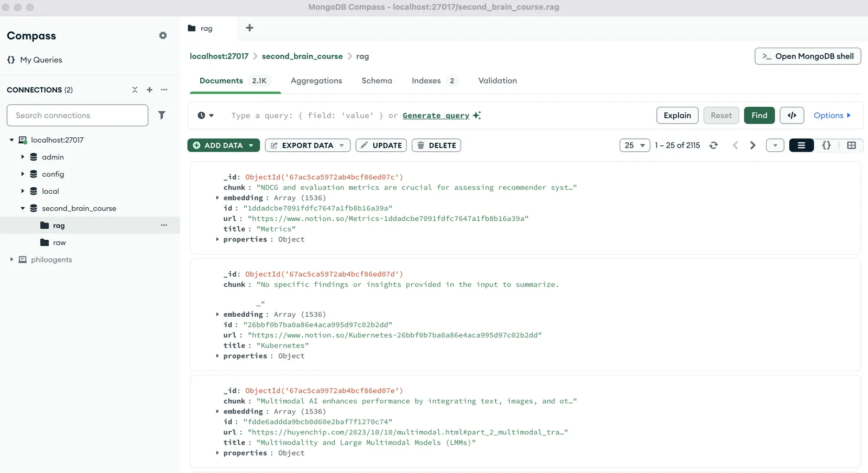Viewport: 868px width, 473px height.
Task: Click the Generate query link
Action: [x=436, y=116]
